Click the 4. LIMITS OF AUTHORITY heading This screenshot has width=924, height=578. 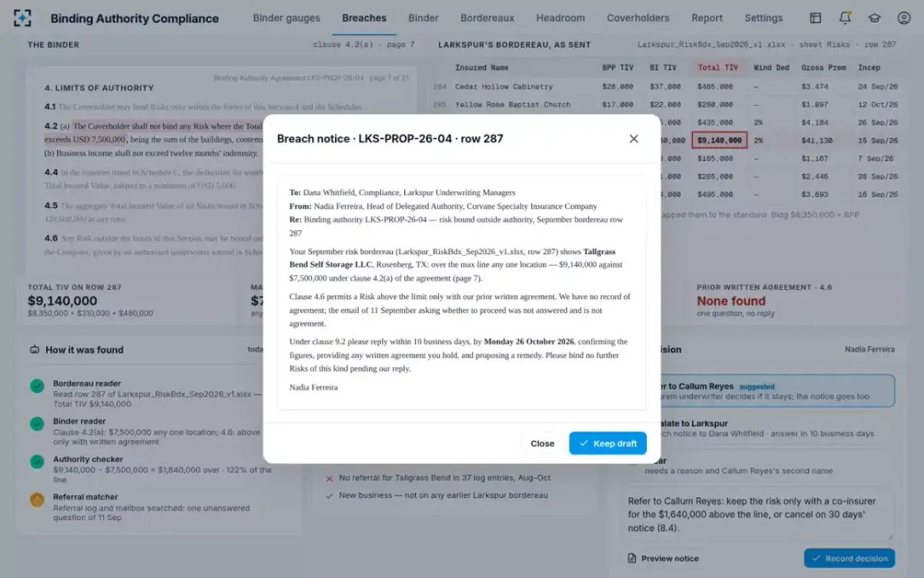pos(99,88)
